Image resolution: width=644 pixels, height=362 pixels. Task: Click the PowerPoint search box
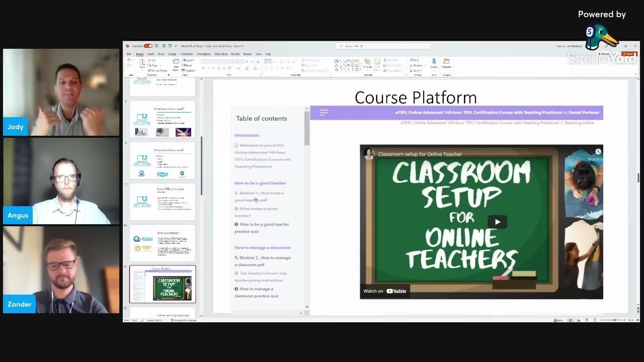pyautogui.click(x=382, y=46)
